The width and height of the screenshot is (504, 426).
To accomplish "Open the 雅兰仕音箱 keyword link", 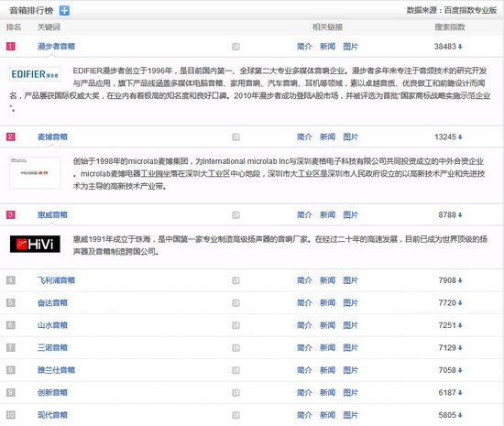I will [56, 370].
